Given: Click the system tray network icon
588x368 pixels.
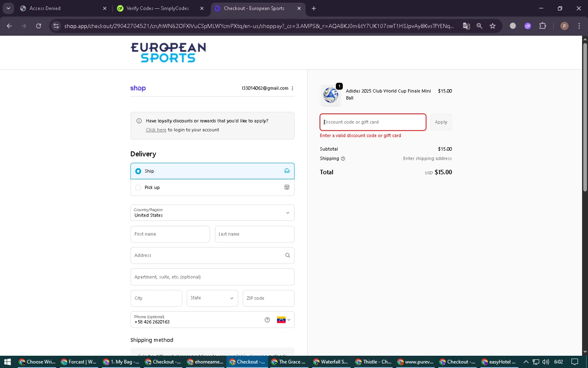Looking at the screenshot, I should click(536, 362).
